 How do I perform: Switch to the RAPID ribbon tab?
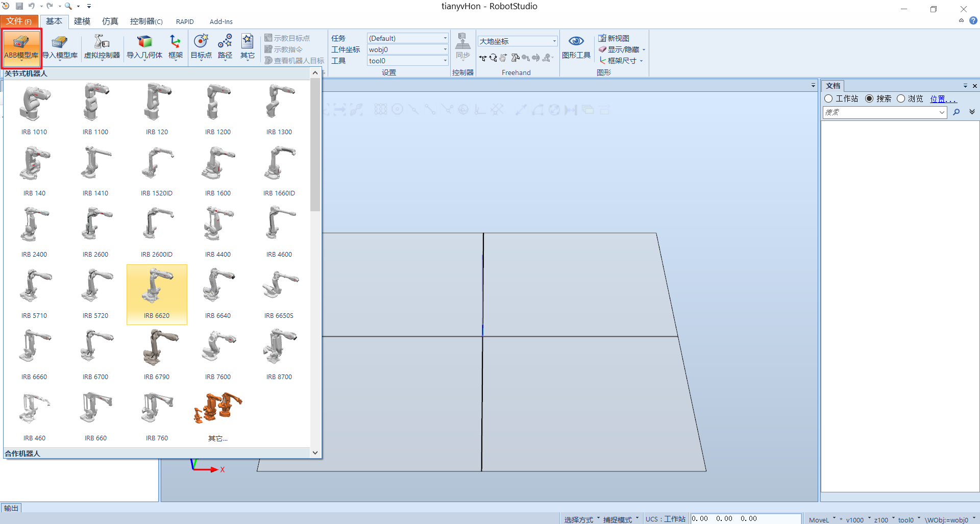pos(185,21)
